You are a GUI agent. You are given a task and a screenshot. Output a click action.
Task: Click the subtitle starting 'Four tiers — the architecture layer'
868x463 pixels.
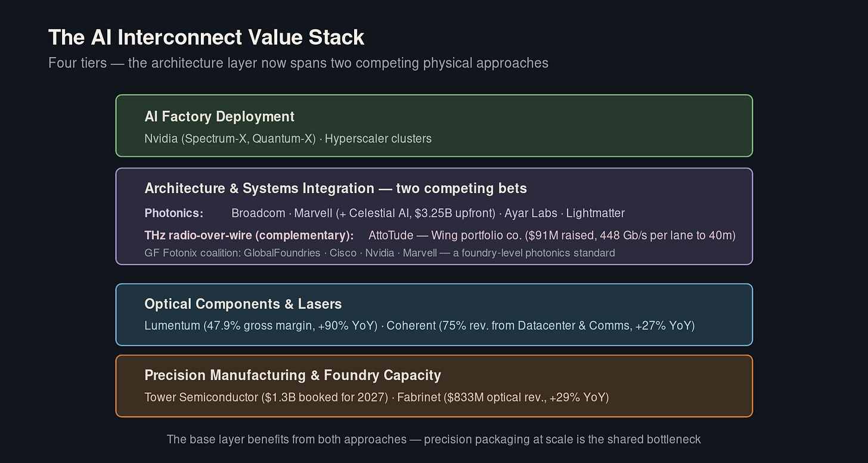coord(298,63)
